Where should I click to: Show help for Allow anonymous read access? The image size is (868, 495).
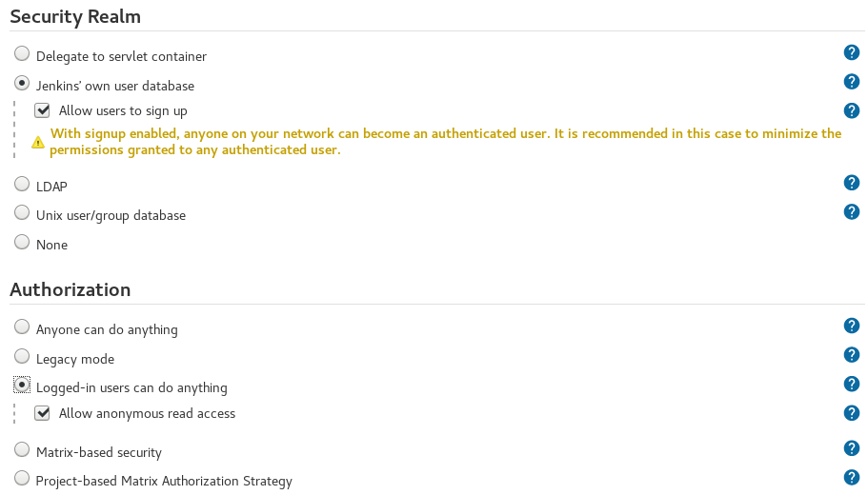[x=852, y=413]
